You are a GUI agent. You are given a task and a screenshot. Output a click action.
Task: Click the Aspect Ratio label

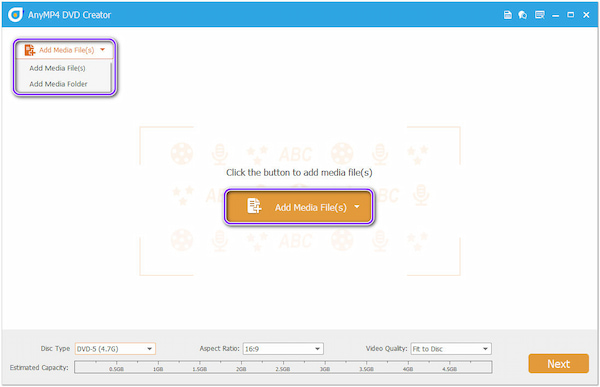pyautogui.click(x=219, y=348)
